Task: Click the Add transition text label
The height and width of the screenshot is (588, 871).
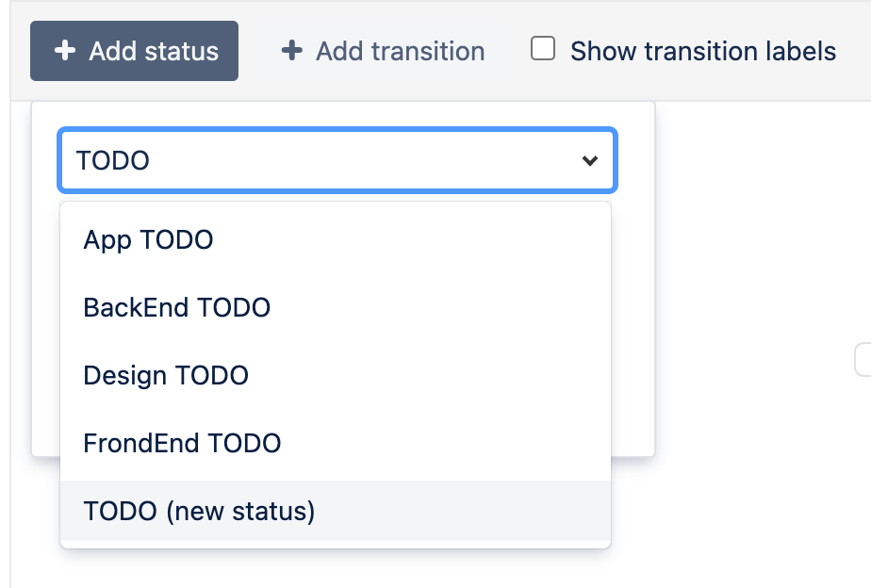Action: click(x=400, y=51)
